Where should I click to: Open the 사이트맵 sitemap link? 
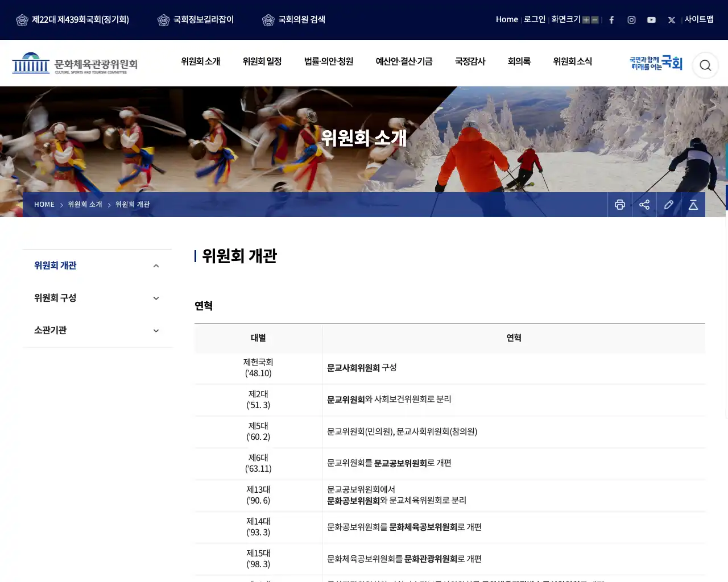tap(699, 19)
